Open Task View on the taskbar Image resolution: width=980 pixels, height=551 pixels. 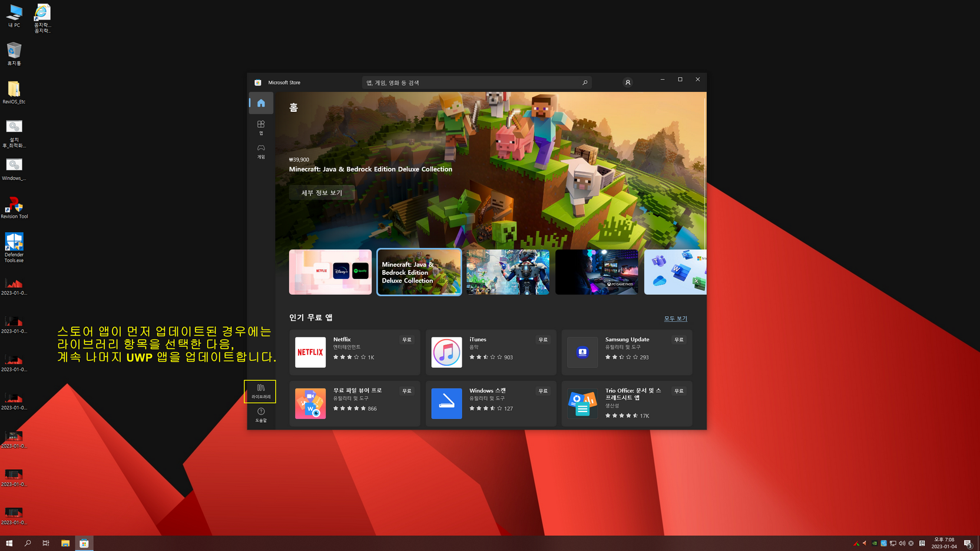coord(46,543)
